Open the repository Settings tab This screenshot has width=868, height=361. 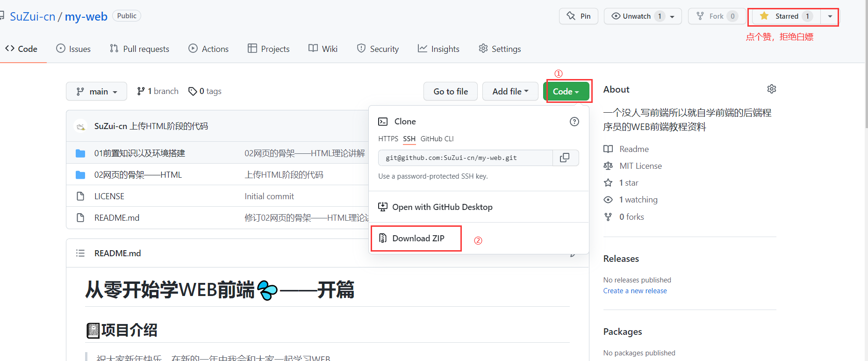(500, 49)
